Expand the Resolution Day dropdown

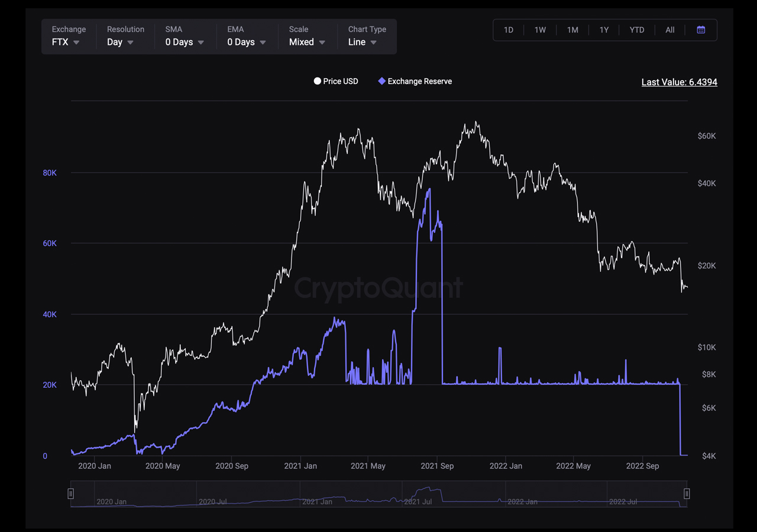130,43
